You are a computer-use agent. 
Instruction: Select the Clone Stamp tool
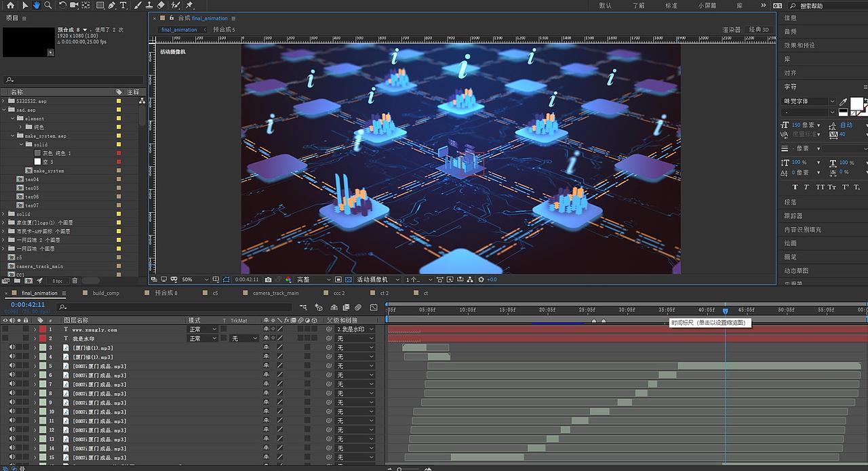149,5
